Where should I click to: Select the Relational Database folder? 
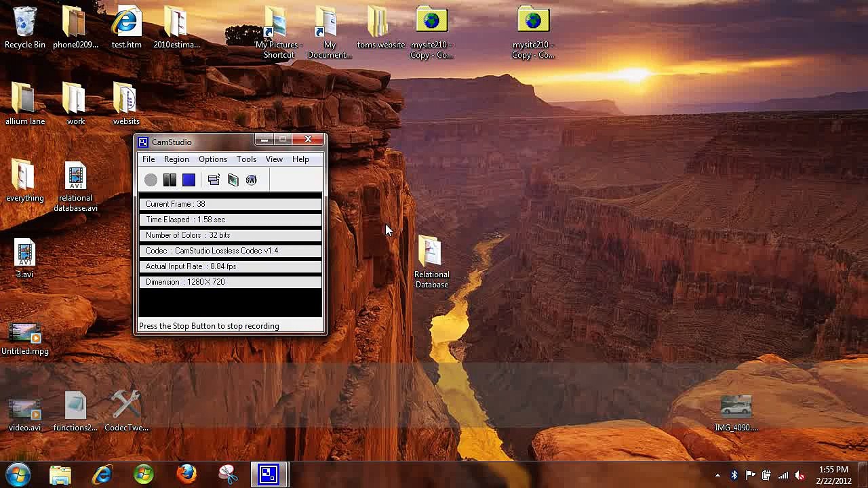coord(431,263)
